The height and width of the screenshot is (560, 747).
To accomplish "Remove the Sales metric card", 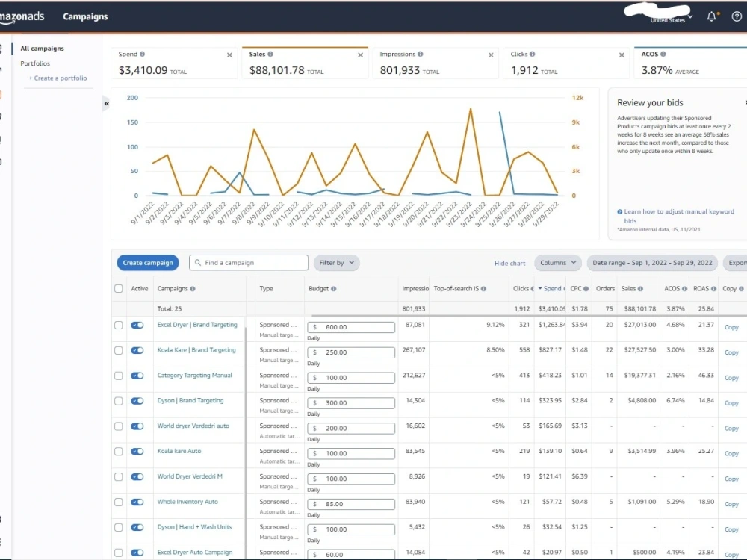I will tap(361, 55).
